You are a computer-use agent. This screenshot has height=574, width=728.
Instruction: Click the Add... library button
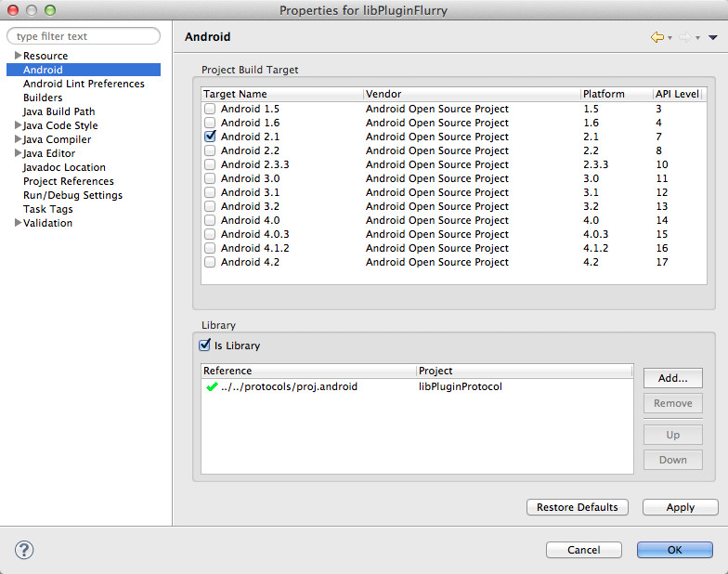[672, 378]
